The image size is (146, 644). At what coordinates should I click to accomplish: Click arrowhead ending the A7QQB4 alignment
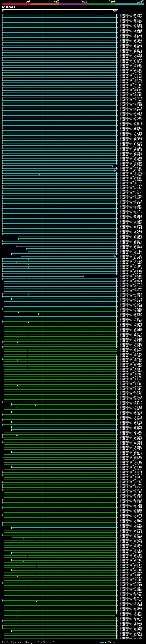pos(112,166)
